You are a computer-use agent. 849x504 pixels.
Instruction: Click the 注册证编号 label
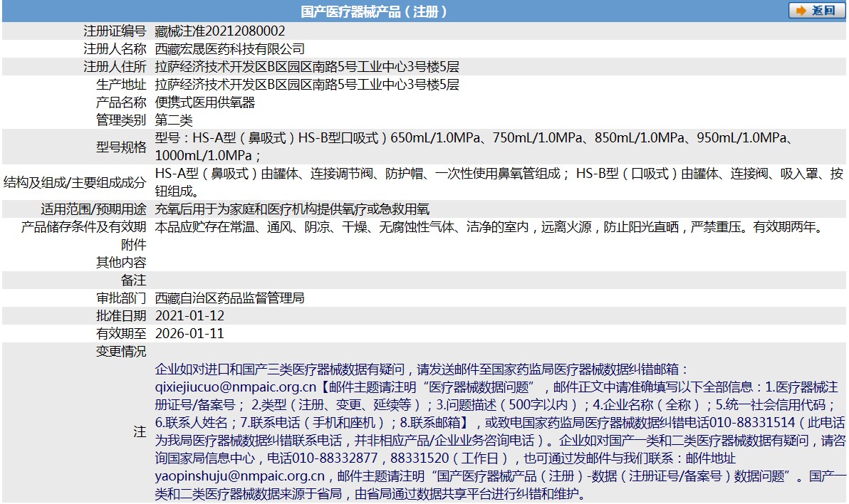(115, 31)
